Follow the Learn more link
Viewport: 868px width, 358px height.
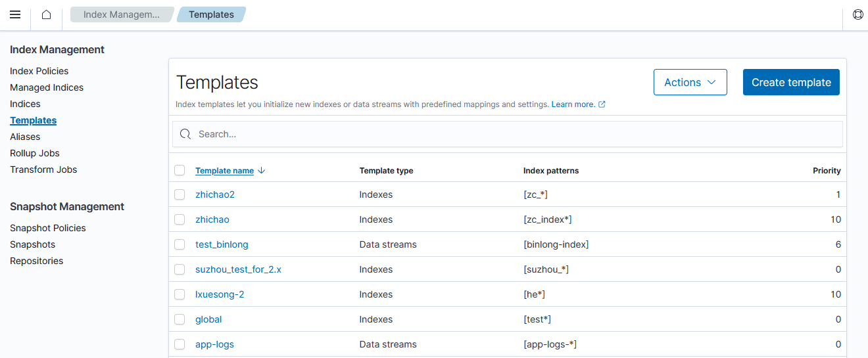(573, 104)
